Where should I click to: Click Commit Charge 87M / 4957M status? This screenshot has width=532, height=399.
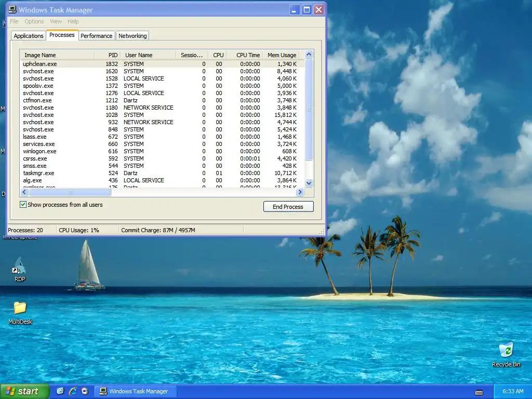pos(158,230)
